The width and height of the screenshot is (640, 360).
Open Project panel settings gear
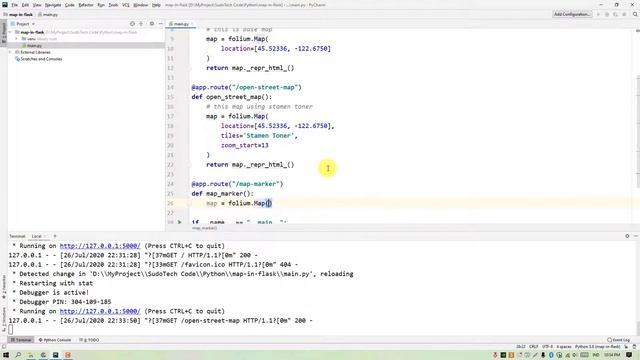[x=152, y=24]
